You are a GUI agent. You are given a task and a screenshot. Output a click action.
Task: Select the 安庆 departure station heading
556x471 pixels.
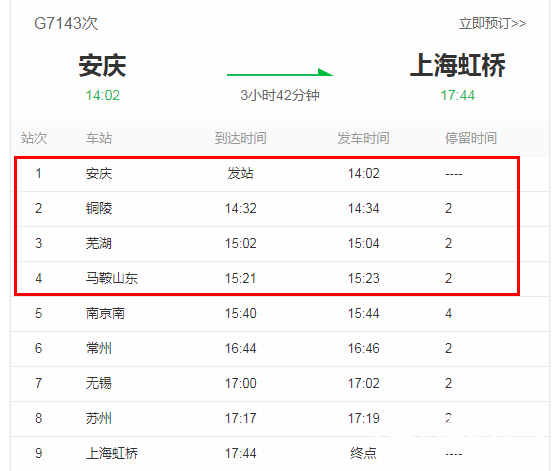(102, 66)
